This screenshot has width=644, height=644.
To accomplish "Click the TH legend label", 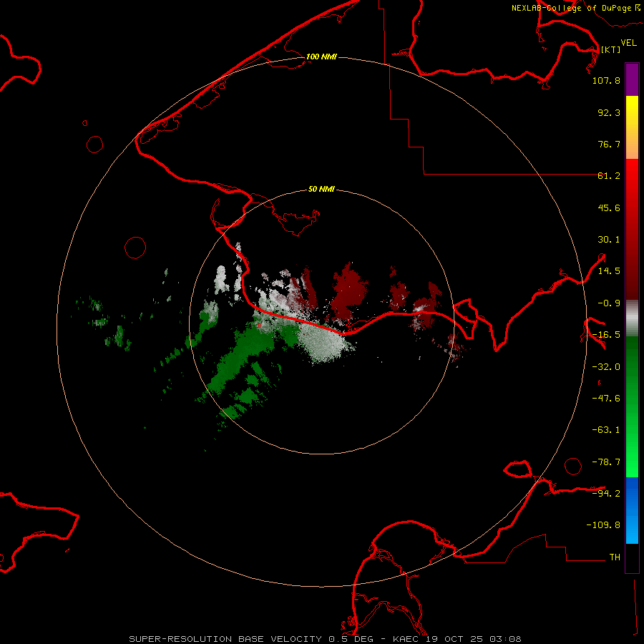I will pyautogui.click(x=615, y=557).
